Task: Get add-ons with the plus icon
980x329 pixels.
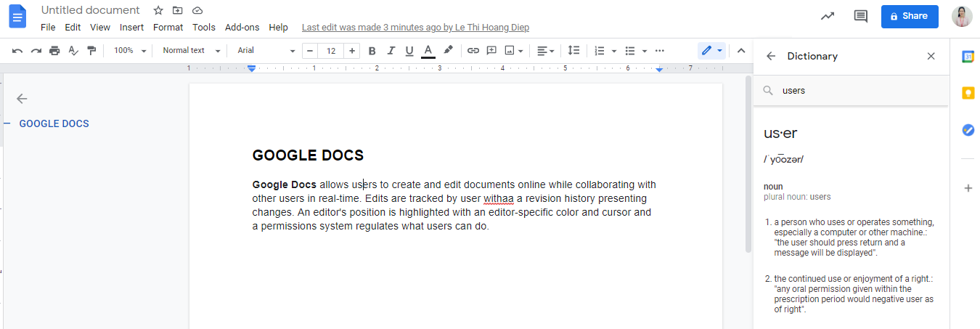Action: click(968, 188)
